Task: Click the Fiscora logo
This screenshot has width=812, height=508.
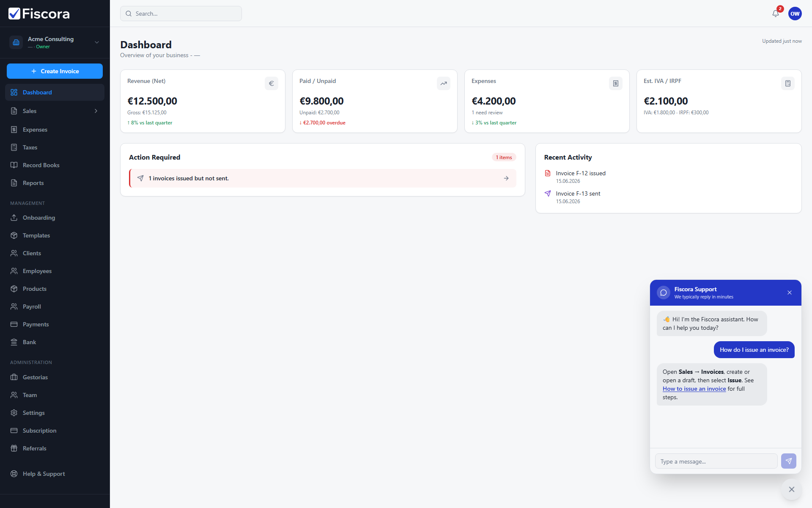Action: click(x=39, y=14)
